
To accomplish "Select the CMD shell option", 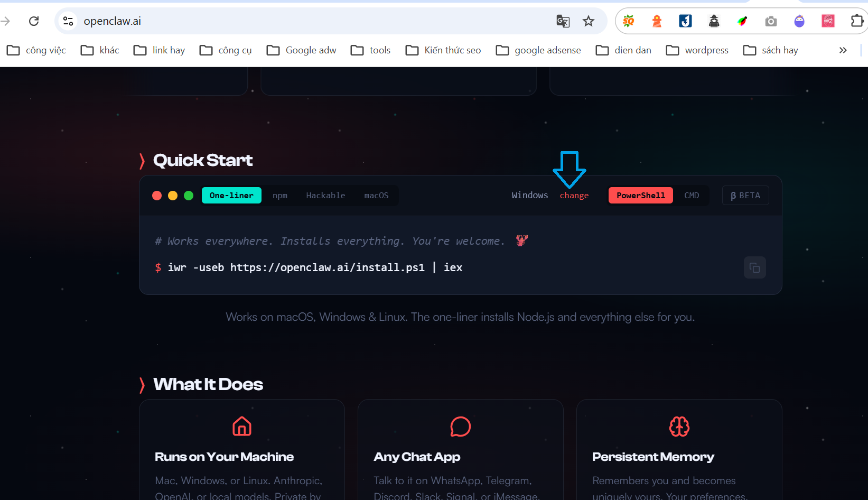I will pyautogui.click(x=692, y=196).
